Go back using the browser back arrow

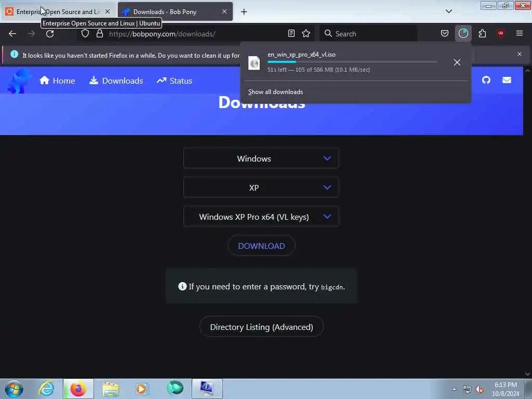click(x=12, y=34)
